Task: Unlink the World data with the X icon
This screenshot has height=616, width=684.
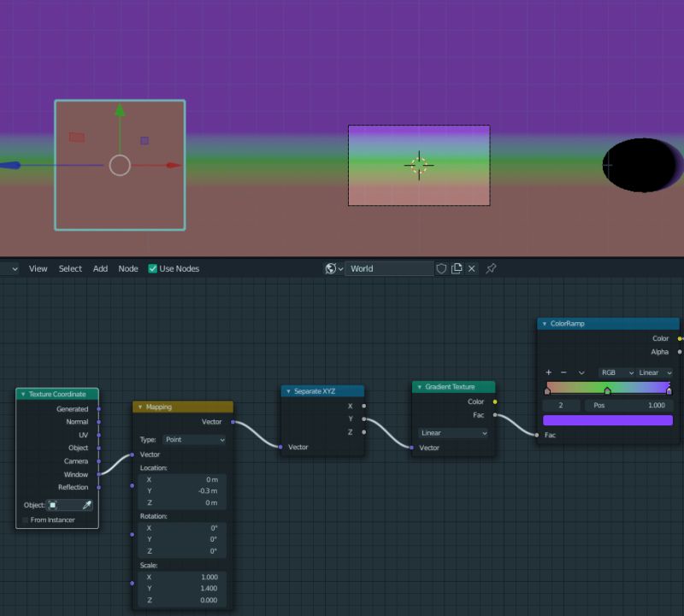Action: click(x=471, y=268)
